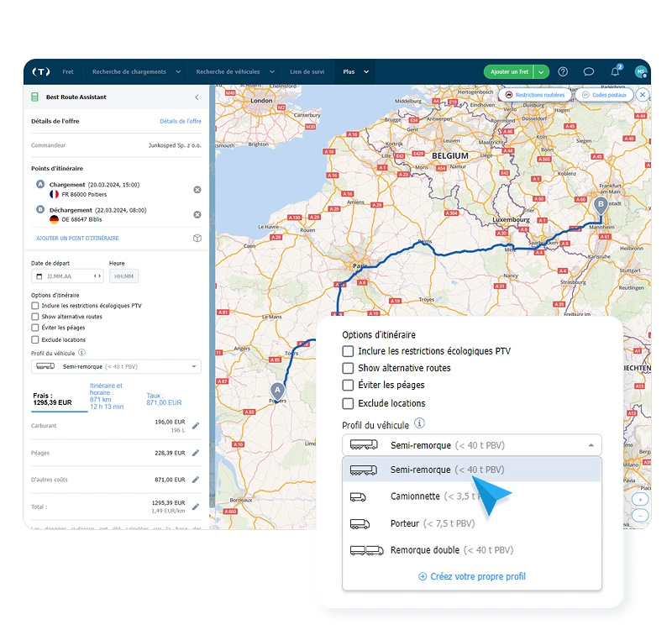Open the Fret menu item
The width and height of the screenshot is (672, 630).
68,71
